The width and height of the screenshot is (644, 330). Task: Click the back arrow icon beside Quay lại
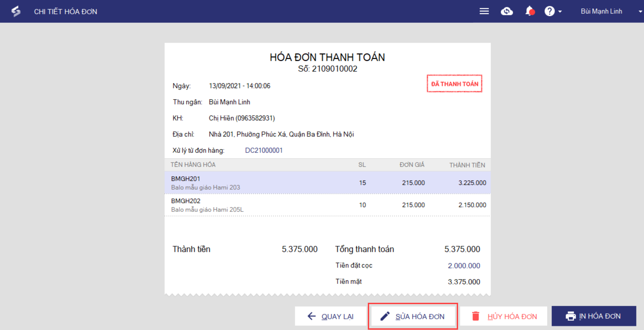pos(312,316)
